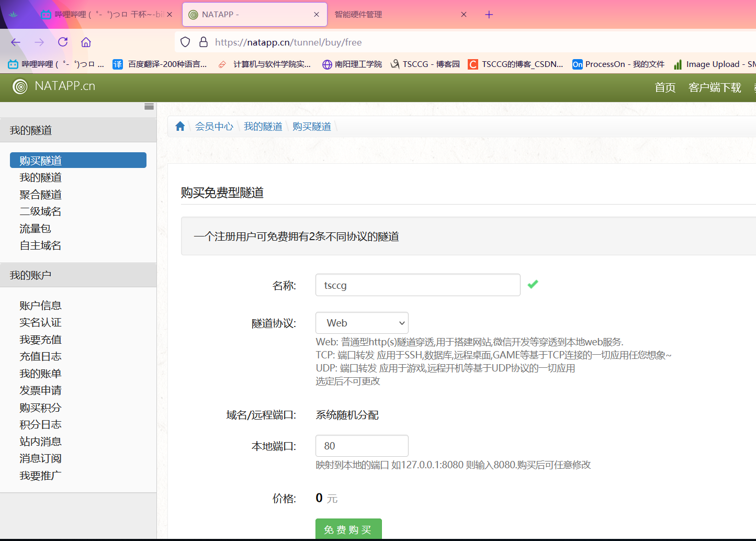Image resolution: width=756 pixels, height=541 pixels.
Task: Open 购买积分 in sidebar
Action: (x=40, y=408)
